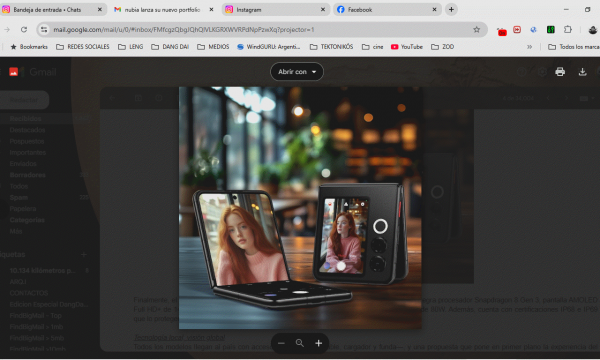This screenshot has width=600, height=360.
Task: Open the Bookmarks star folder
Action: (29, 47)
